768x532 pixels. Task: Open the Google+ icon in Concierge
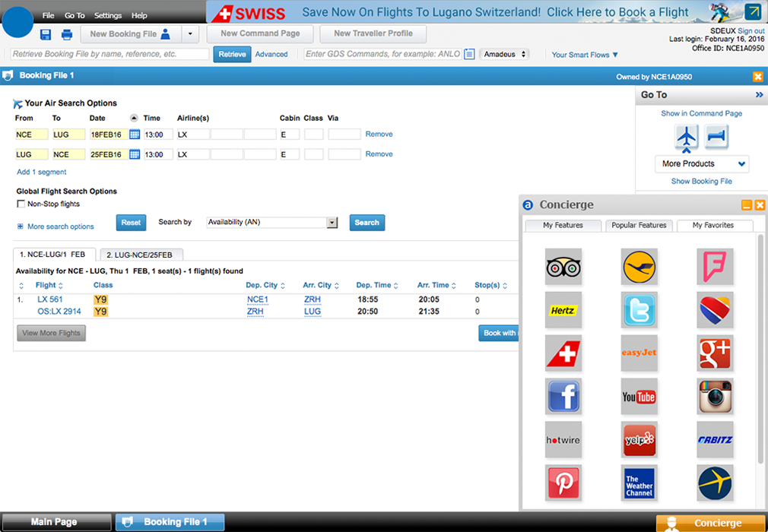(715, 353)
